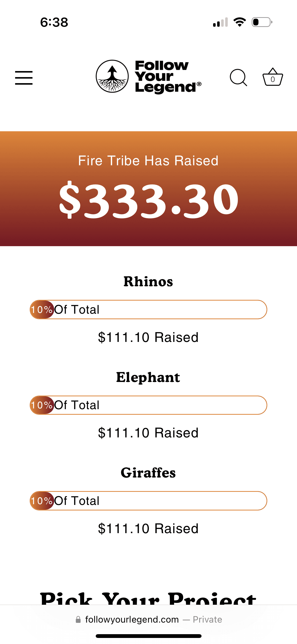Click the Giraffes progress bar
Screen dimensions: 297x644
[148, 501]
